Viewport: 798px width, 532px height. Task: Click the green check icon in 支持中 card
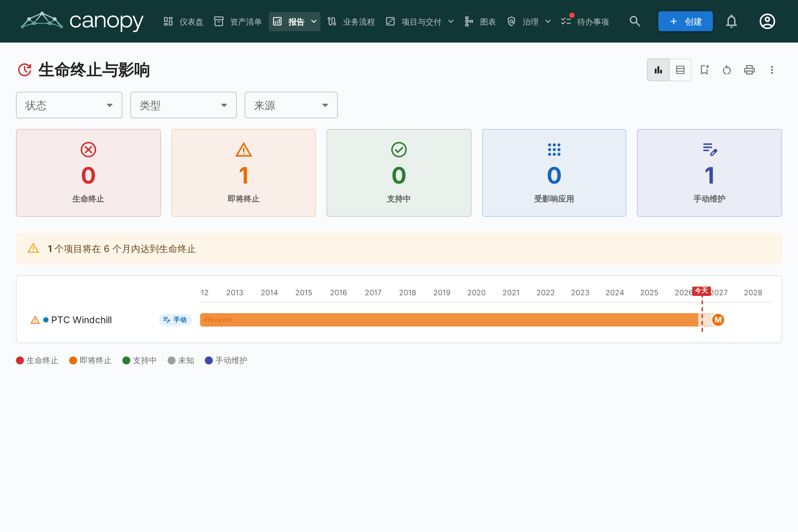click(x=399, y=150)
